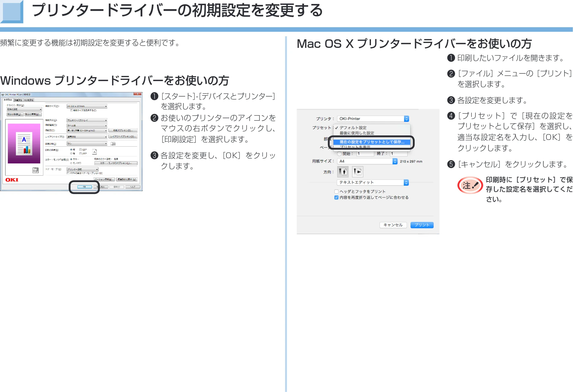Click OK button in Windows printer dialog
The image size is (573, 392).
(84, 187)
